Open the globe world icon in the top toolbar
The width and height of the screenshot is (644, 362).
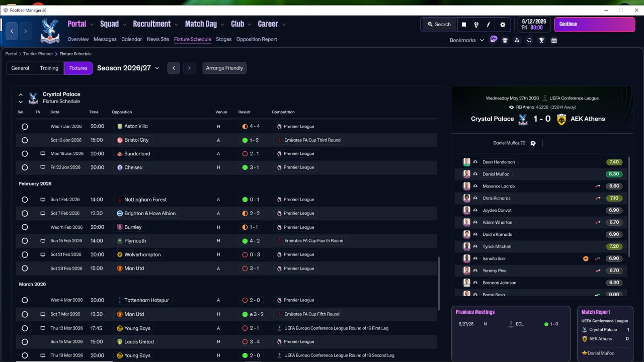(x=476, y=24)
